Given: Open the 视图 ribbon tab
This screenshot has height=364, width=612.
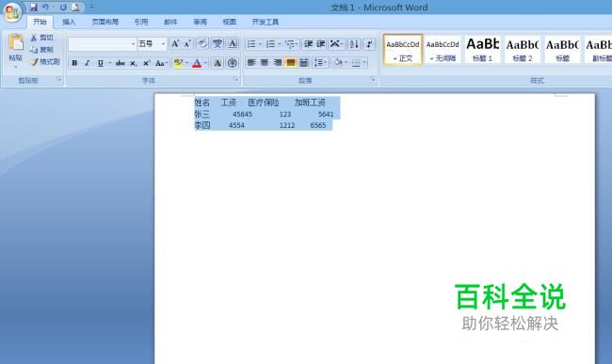Looking at the screenshot, I should 230,22.
